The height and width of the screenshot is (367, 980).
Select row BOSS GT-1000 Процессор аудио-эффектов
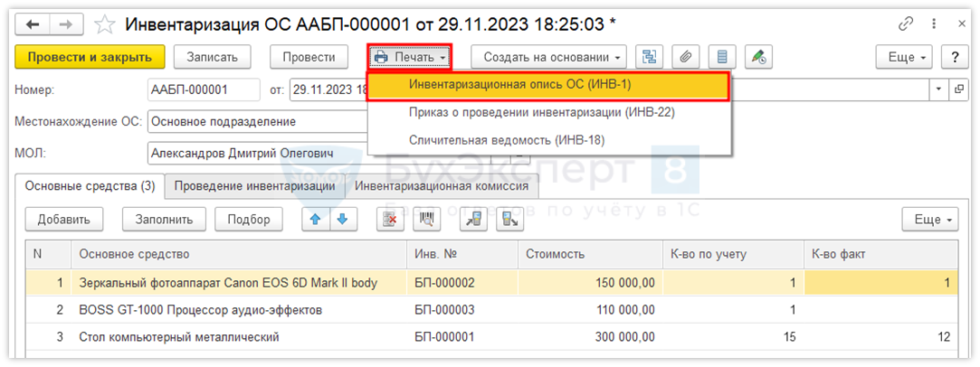click(492, 309)
